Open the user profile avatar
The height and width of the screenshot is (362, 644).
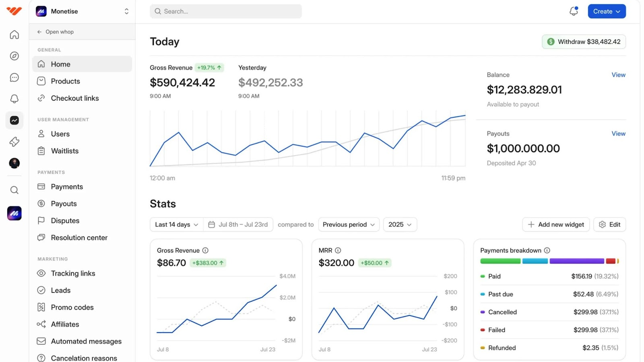(14, 163)
